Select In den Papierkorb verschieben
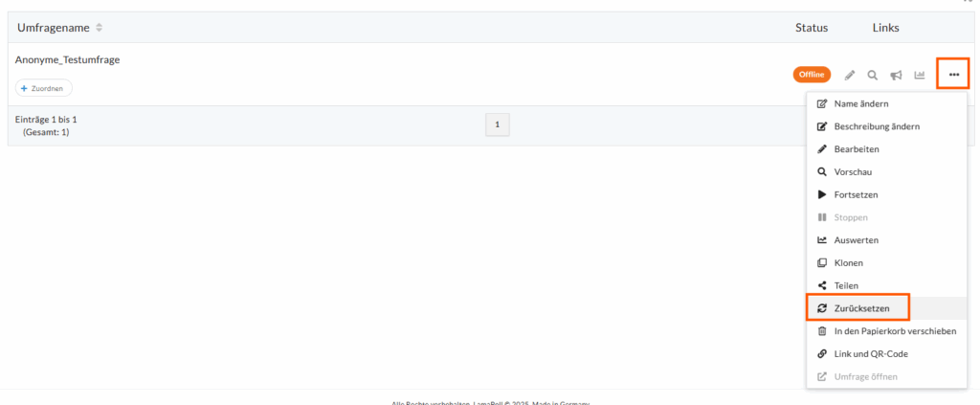The width and height of the screenshot is (980, 405). tap(887, 331)
